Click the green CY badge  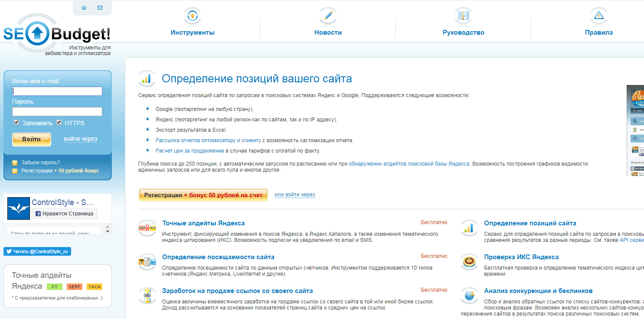[55, 287]
